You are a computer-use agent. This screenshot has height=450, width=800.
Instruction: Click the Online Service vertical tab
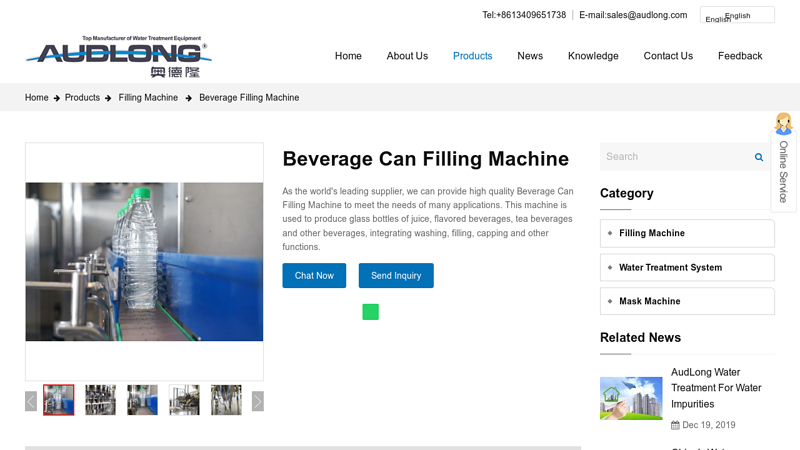tap(783, 172)
